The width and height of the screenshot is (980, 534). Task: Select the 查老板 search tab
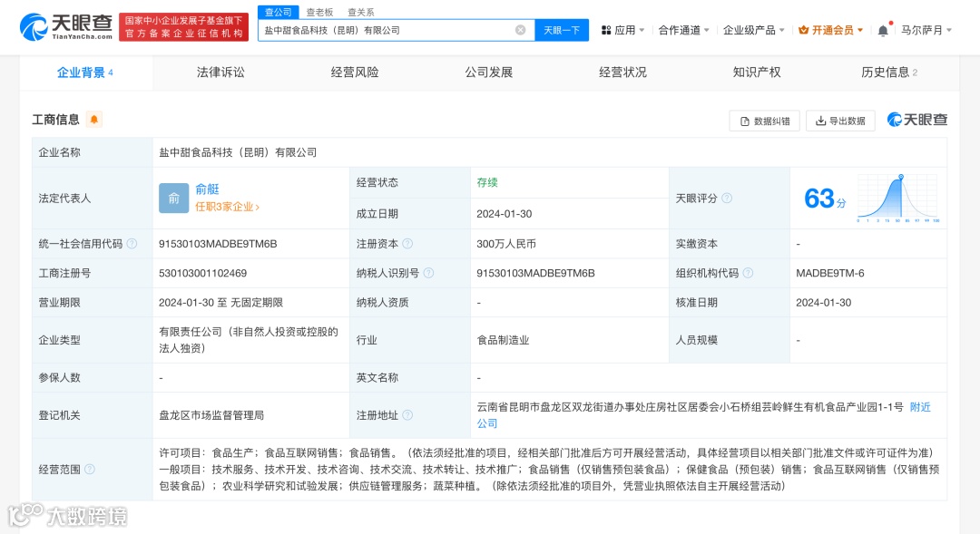pyautogui.click(x=319, y=12)
